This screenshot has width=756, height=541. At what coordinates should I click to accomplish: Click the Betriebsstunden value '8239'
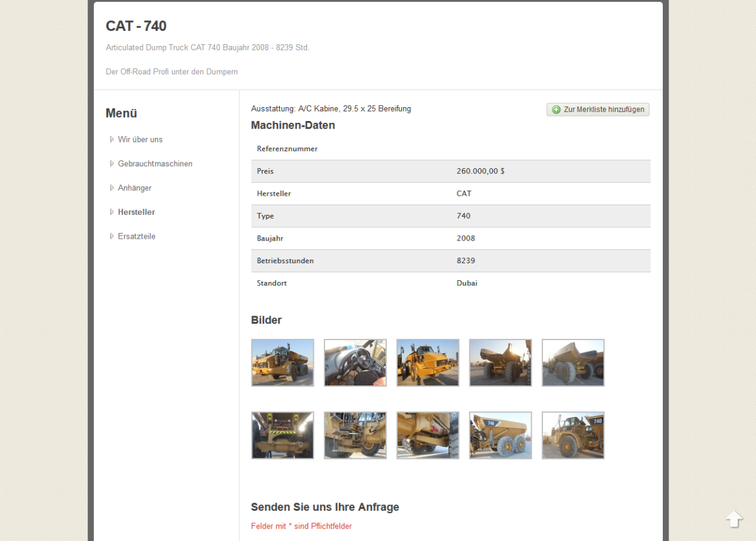[x=466, y=261]
